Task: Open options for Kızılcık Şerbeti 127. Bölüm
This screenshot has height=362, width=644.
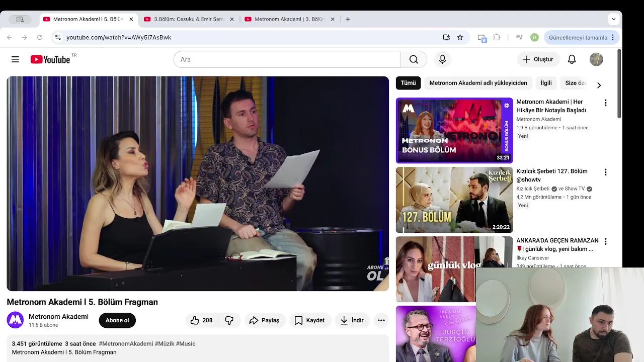Action: (x=605, y=172)
